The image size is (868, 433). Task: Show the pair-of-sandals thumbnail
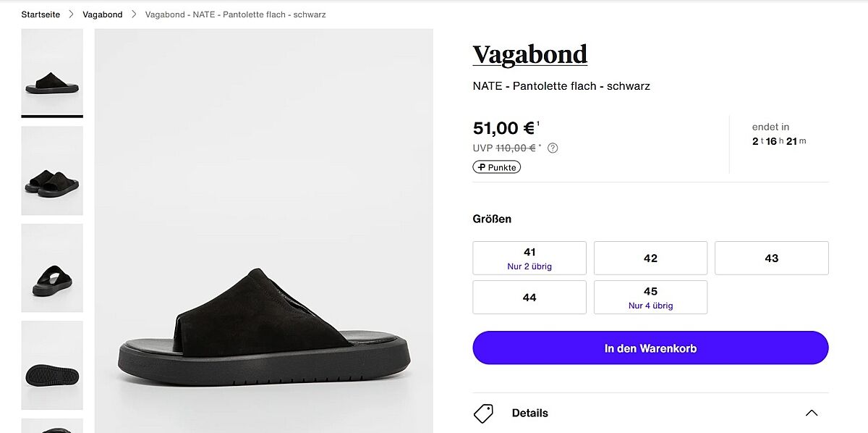[52, 171]
